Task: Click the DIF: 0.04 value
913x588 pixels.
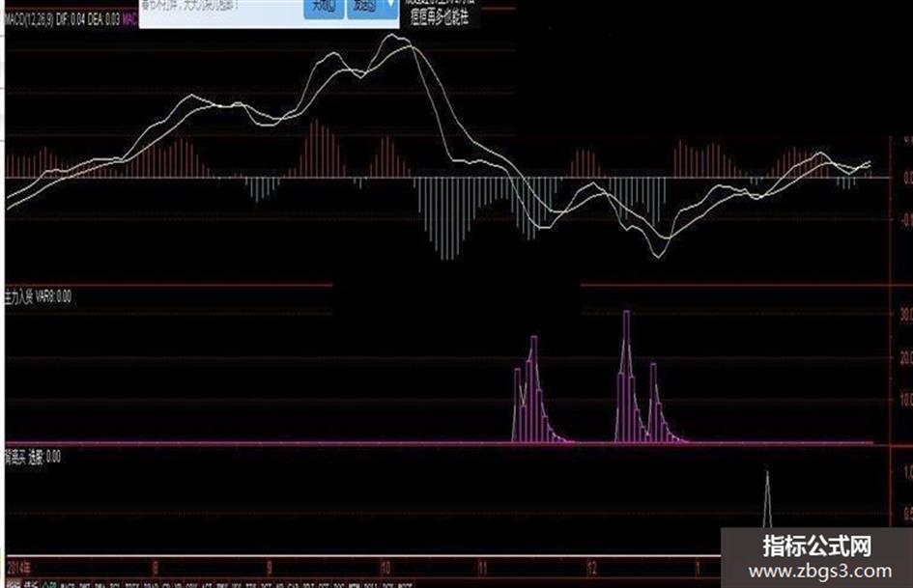Action: pos(71,20)
